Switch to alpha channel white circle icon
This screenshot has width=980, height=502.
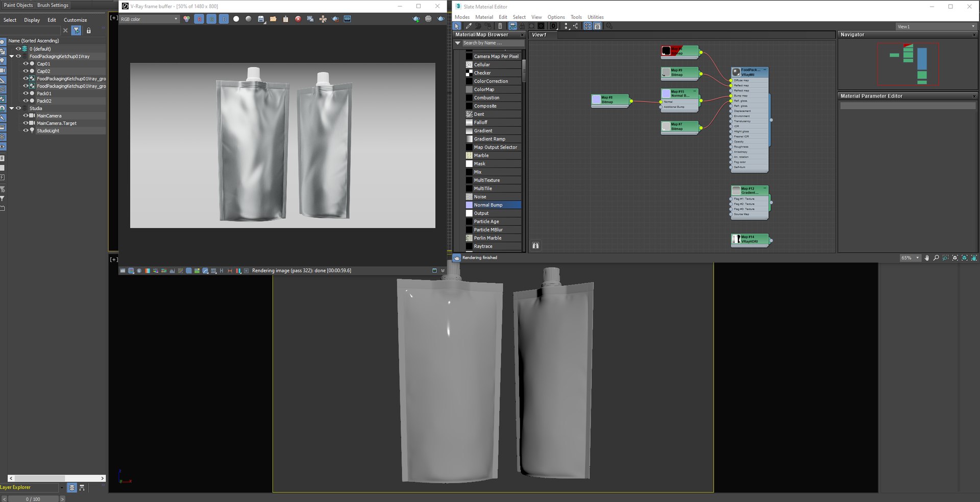point(236,19)
